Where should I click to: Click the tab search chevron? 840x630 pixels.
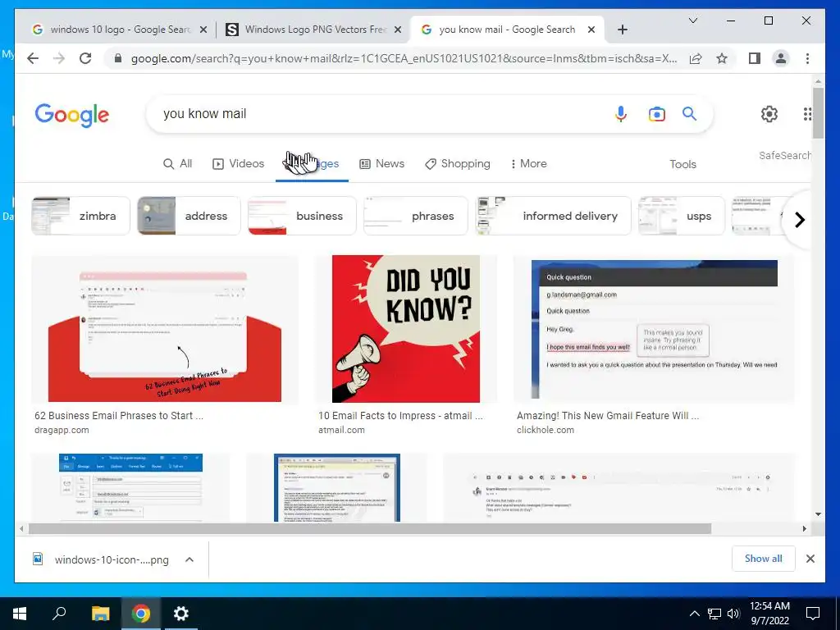pyautogui.click(x=692, y=21)
